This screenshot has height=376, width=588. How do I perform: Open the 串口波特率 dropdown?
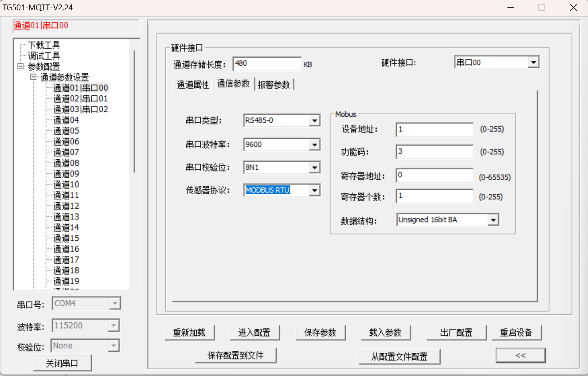[315, 144]
